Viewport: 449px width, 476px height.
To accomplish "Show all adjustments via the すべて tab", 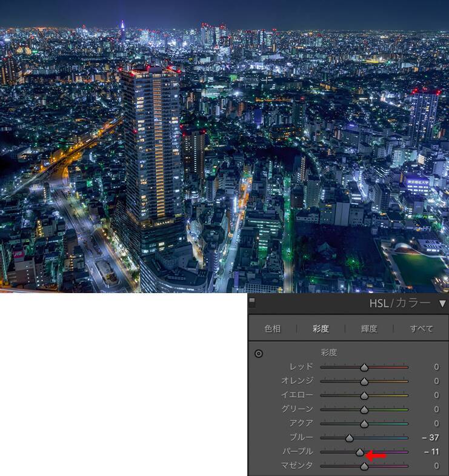I will point(421,329).
